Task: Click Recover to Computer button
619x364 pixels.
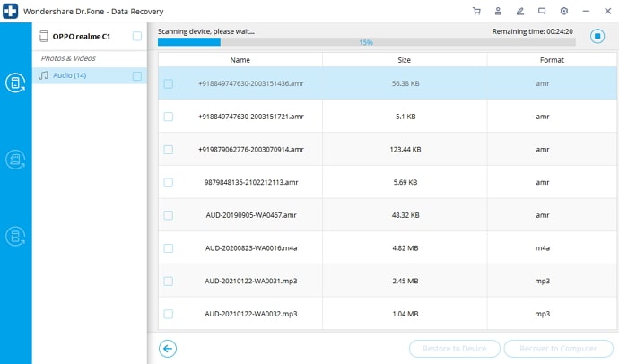Action: pos(558,349)
